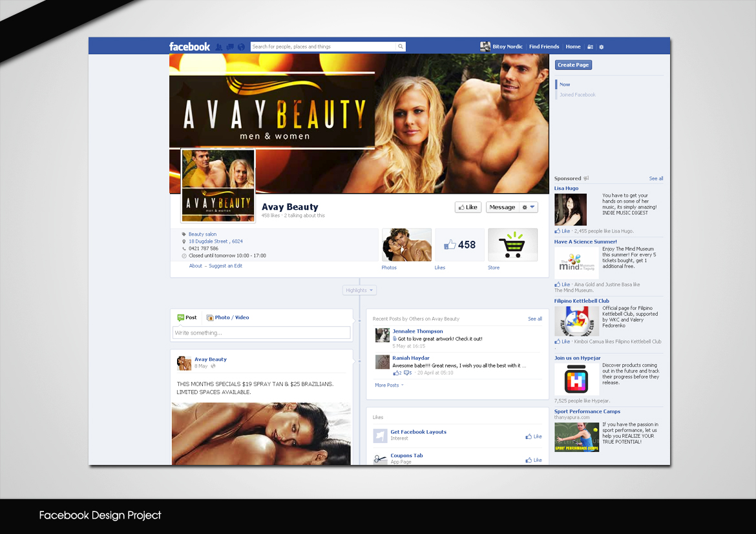Expand the More Posts dropdown
Viewport: 756px width, 534px height.
(x=388, y=385)
